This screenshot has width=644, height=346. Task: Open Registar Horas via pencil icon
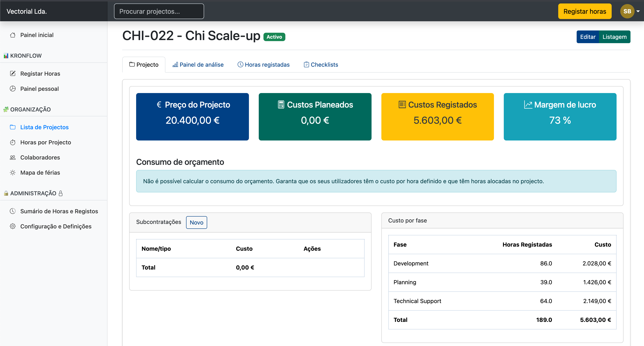click(x=13, y=73)
